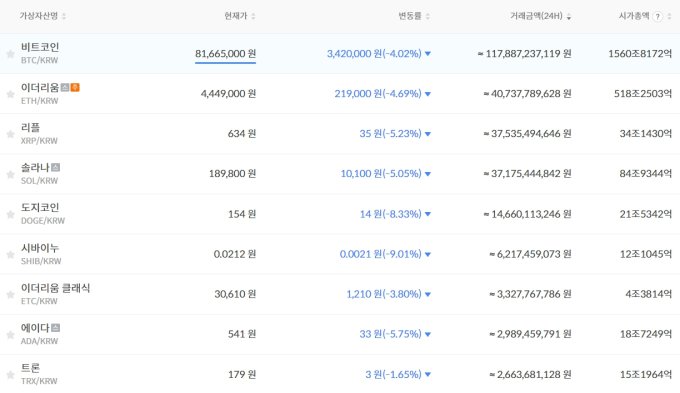Image resolution: width=680 pixels, height=393 pixels.
Task: Star the 도지코인 DOGE/KRW row
Action: point(10,214)
